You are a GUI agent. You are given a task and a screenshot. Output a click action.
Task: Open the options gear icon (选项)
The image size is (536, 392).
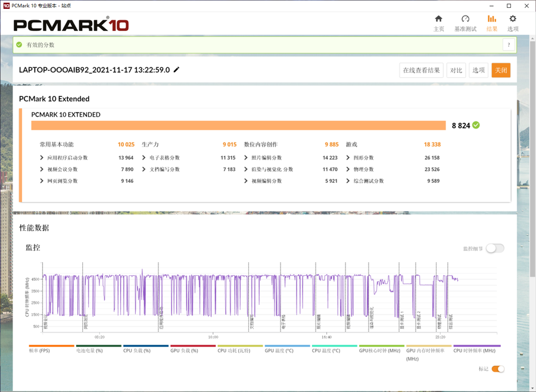click(513, 19)
